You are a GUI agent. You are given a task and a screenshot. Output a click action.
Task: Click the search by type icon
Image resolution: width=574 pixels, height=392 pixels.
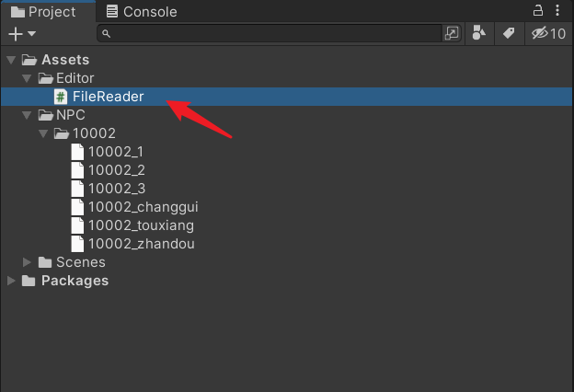479,33
